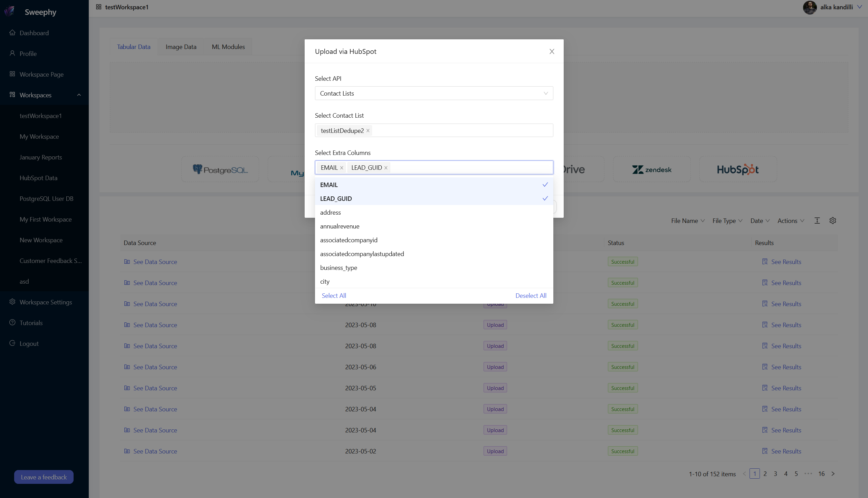Click Leave a feedback button
This screenshot has width=868, height=498.
[x=44, y=477]
